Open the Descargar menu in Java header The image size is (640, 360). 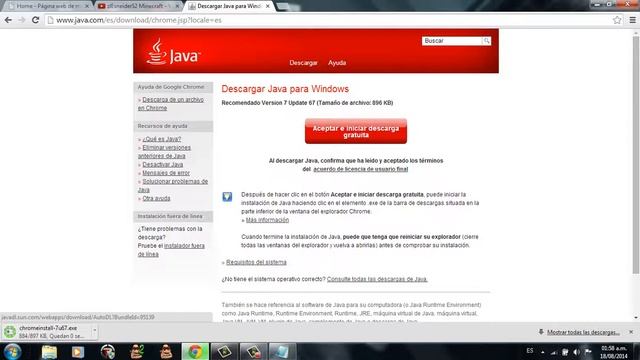coord(303,63)
